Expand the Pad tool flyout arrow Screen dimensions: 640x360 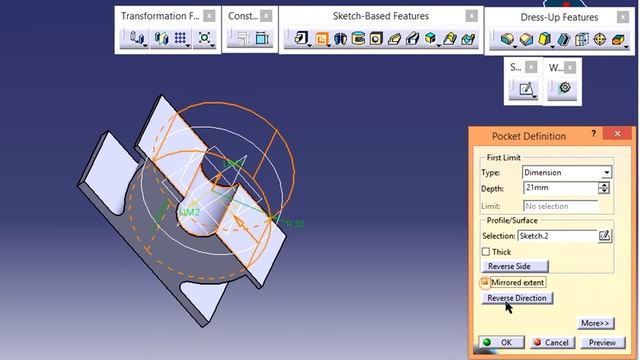point(309,46)
